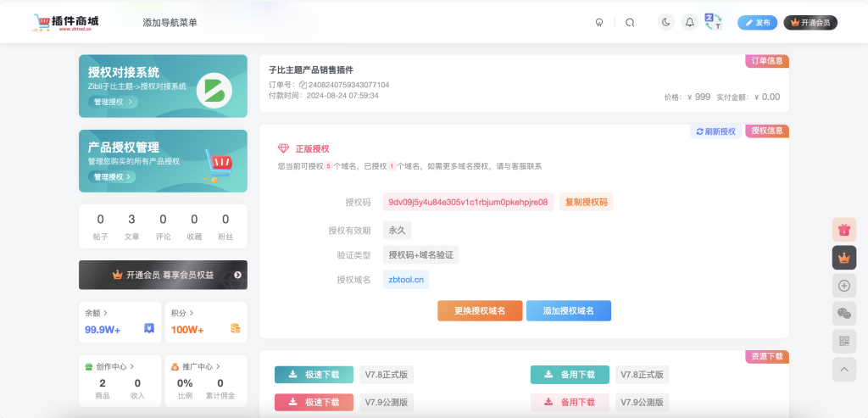
Task: Toggle dark mode moon icon
Action: click(x=666, y=22)
